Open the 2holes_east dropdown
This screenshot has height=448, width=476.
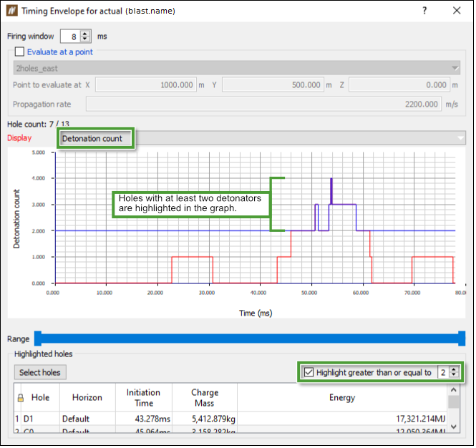[x=237, y=68]
